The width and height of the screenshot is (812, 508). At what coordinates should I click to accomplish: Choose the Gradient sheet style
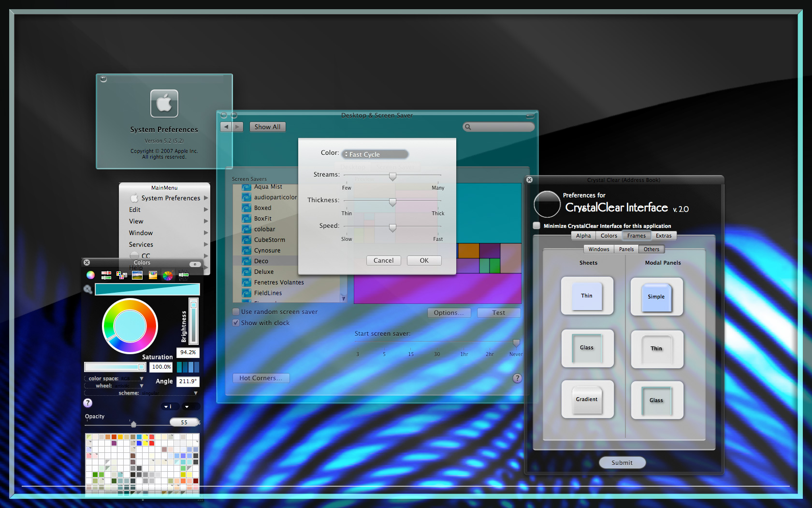(x=587, y=399)
